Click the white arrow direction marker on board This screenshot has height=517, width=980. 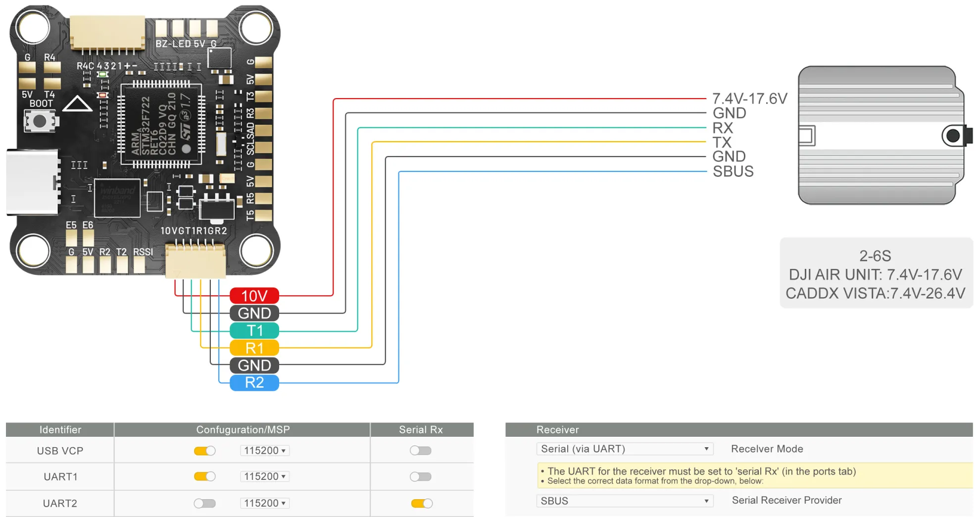(x=77, y=103)
